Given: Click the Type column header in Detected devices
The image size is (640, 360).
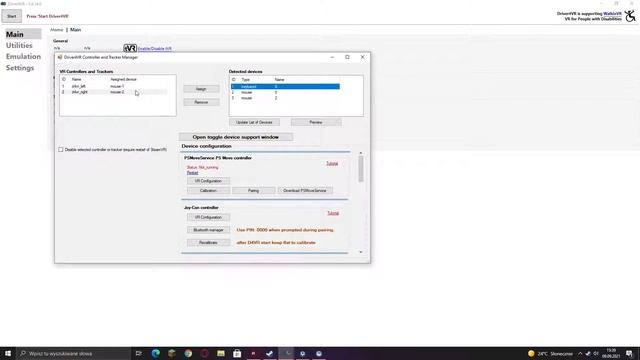Looking at the screenshot, I should tap(245, 80).
